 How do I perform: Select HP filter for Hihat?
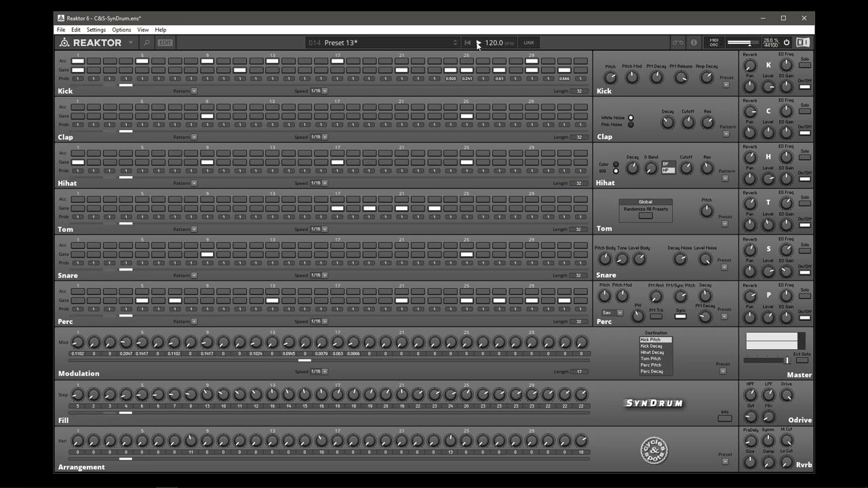[668, 170]
